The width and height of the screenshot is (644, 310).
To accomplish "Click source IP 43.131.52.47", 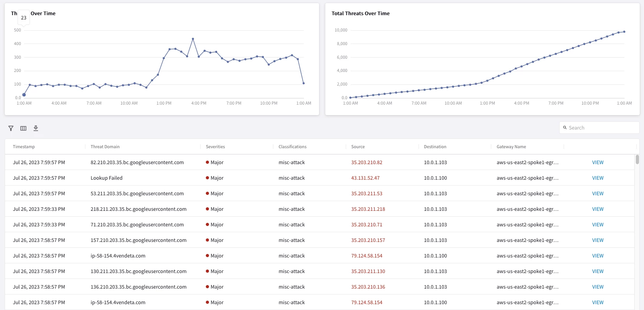I will tap(365, 178).
